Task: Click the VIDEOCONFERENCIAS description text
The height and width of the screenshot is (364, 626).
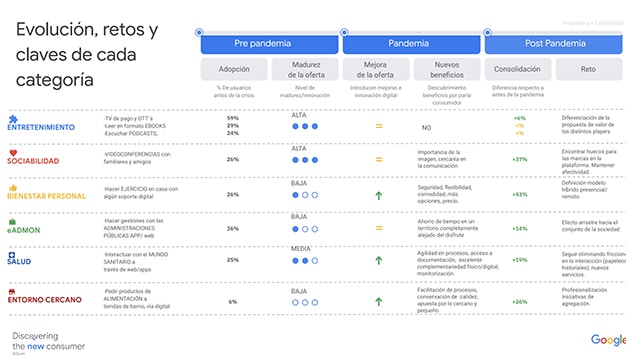Action: coord(137,158)
